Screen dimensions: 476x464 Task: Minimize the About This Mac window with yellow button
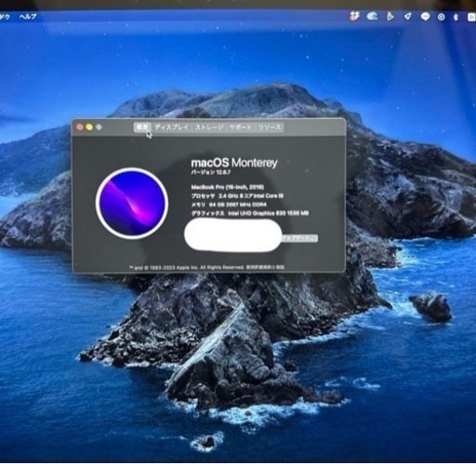point(89,127)
